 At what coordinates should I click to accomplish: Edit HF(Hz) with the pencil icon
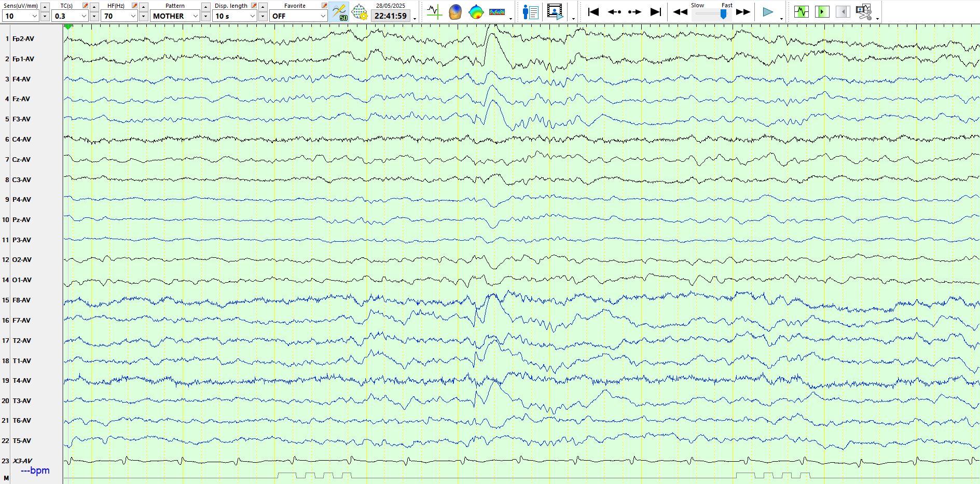pyautogui.click(x=134, y=6)
